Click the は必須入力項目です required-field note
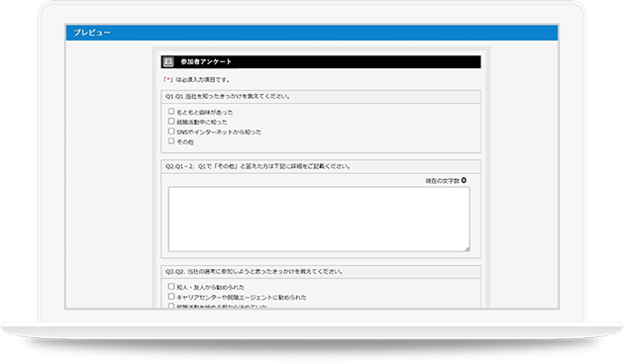This screenshot has width=624, height=364. coord(196,80)
